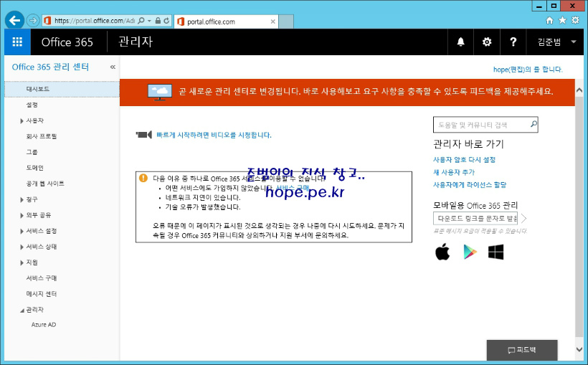The image size is (588, 365).
Task: Close the portal.office.com tab
Action: coord(273,22)
